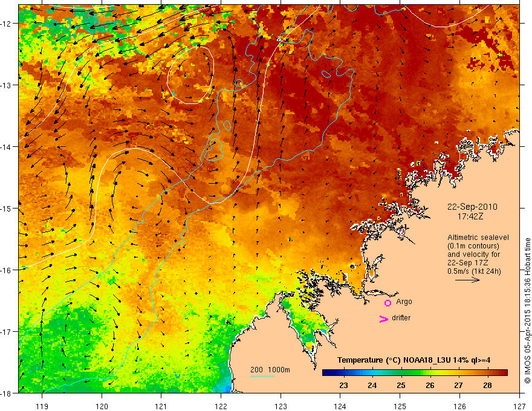Click the temperature color scale bar
This screenshot has height=411, width=532.
click(415, 373)
